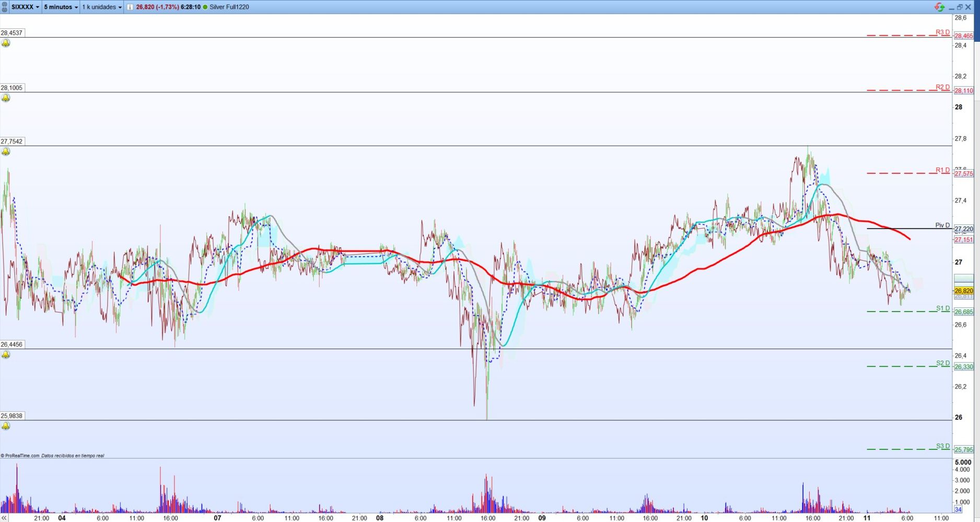The image size is (980, 522).
Task: Select the 26,4456 horizontal line label
Action: coord(11,345)
